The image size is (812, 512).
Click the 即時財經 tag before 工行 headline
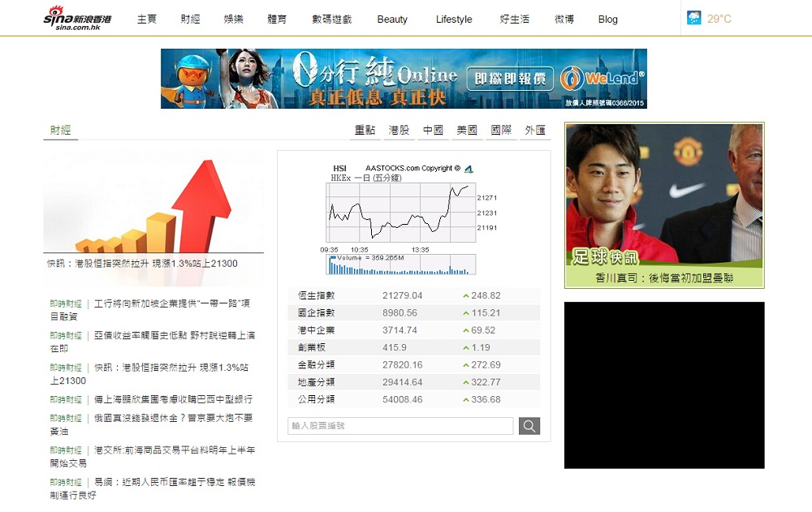(66, 303)
